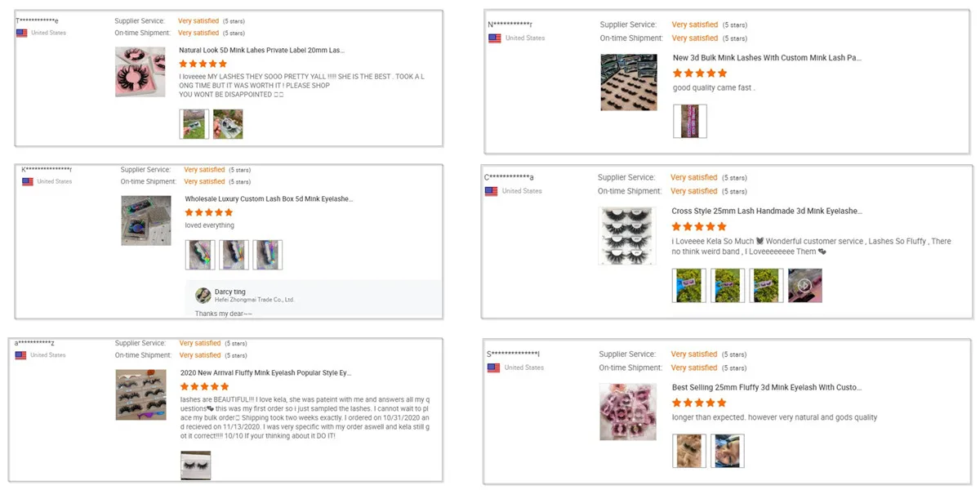Open Cross Style 25mm Lash product link

point(767,211)
